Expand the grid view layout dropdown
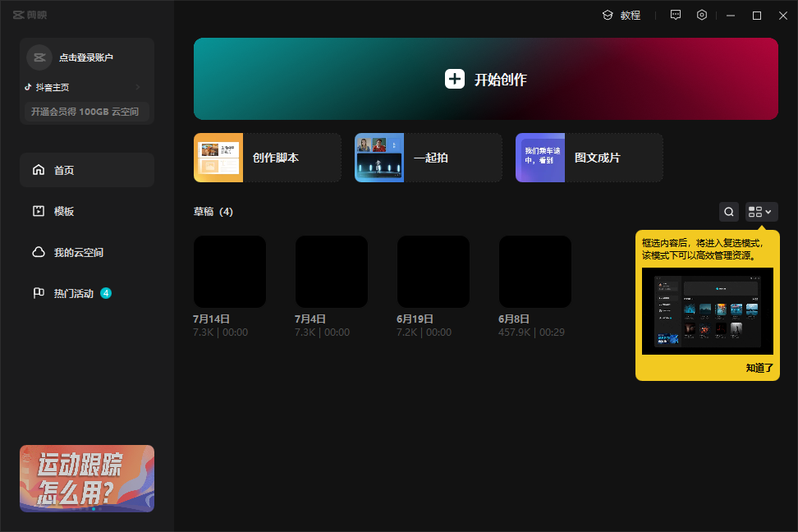The image size is (798, 532). tap(761, 212)
